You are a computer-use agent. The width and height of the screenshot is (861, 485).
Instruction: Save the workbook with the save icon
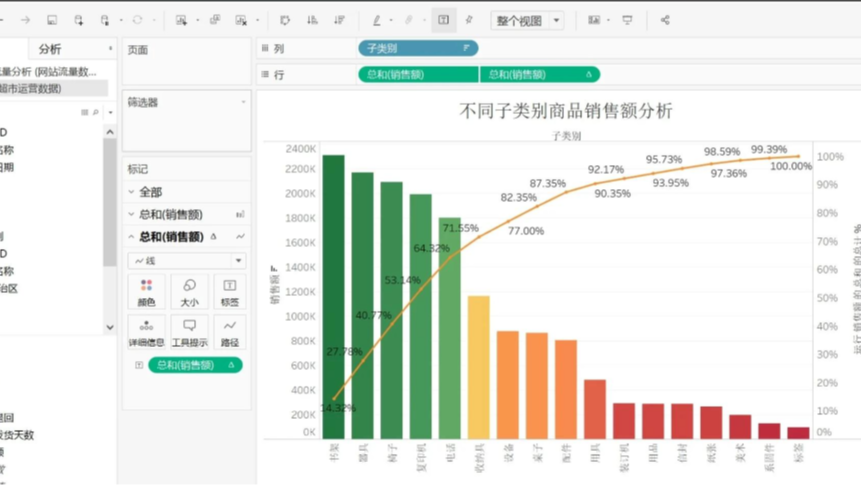52,20
